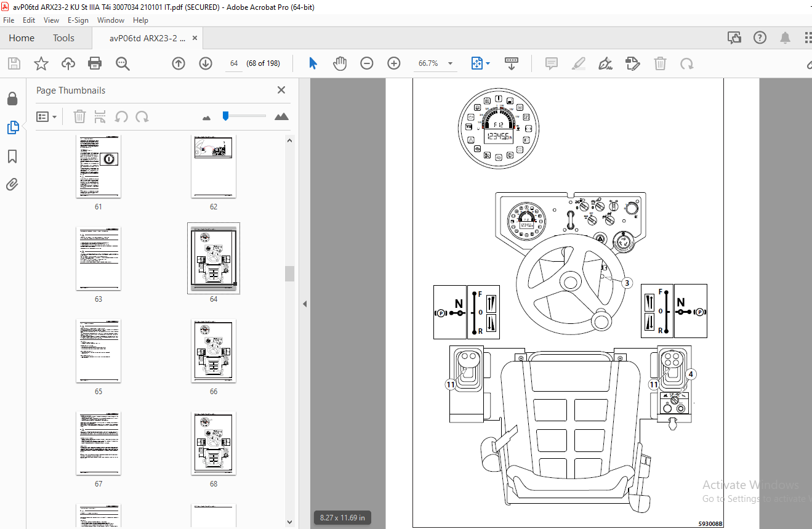Delete selected thumbnail pages trash icon
The image size is (812, 529).
point(79,116)
